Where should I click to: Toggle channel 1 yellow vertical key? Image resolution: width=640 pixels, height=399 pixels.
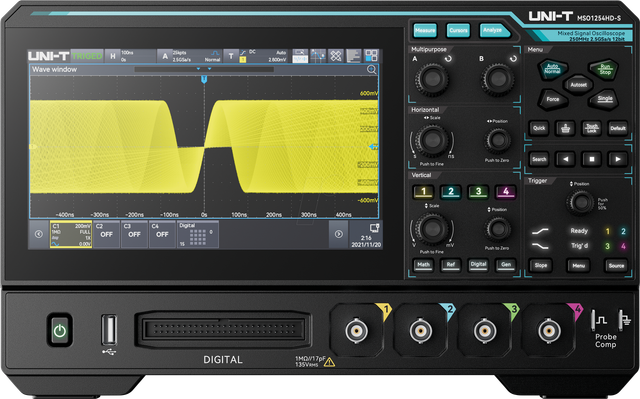[423, 192]
